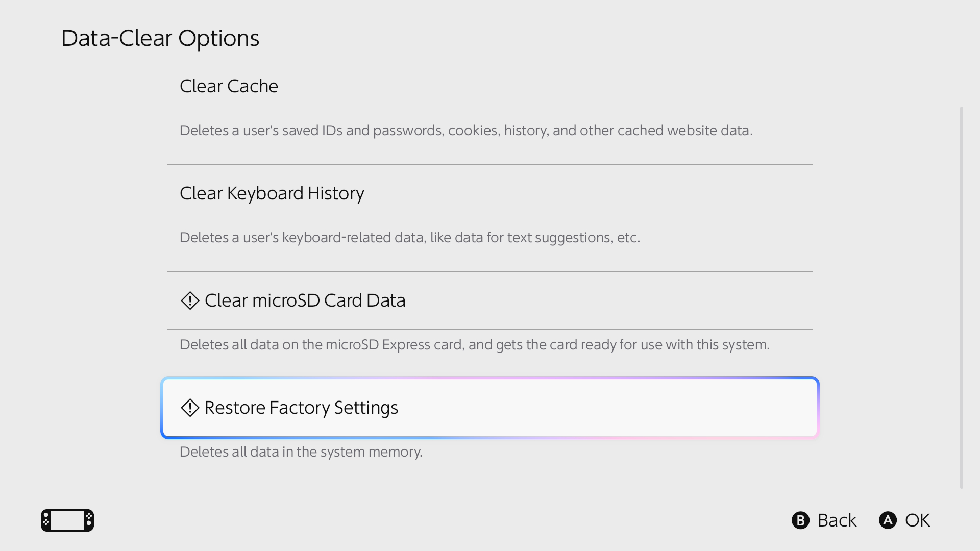Select the Clear Cache option
The image size is (980, 551).
(229, 86)
